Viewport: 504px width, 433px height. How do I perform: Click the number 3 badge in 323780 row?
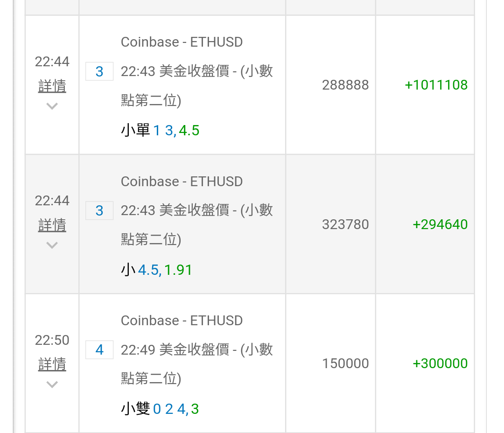99,210
